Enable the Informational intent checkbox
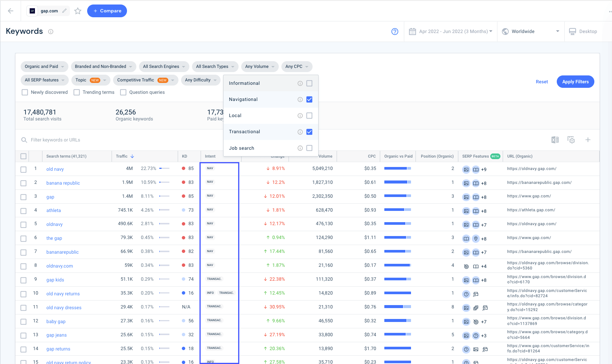Viewport: 612px width, 364px height. (x=309, y=83)
